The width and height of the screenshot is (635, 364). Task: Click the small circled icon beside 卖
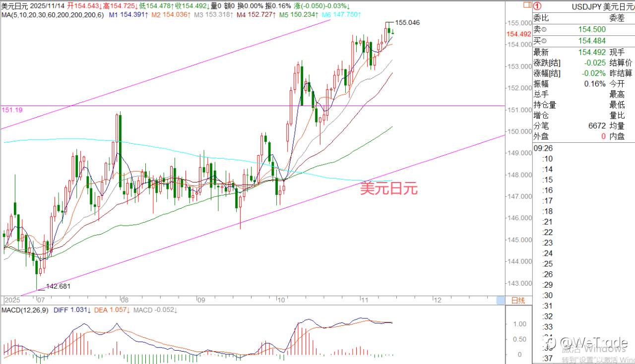[x=543, y=30]
